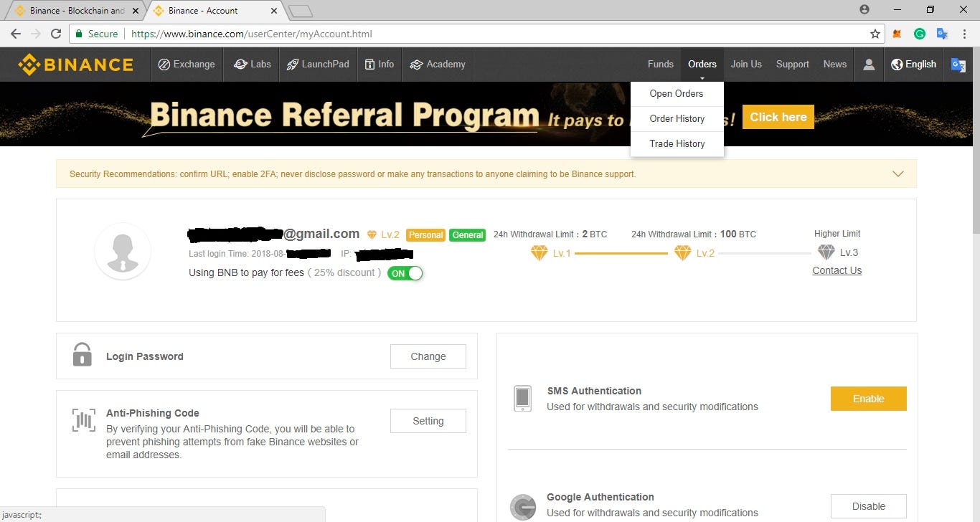Click the Lv.2 diamond icon on progress line
This screenshot has height=522, width=980.
(x=682, y=252)
